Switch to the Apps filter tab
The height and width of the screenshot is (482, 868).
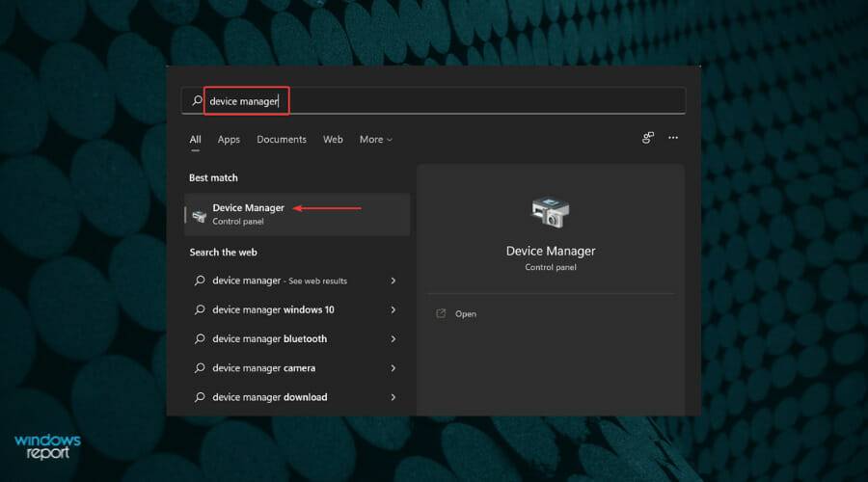point(229,140)
